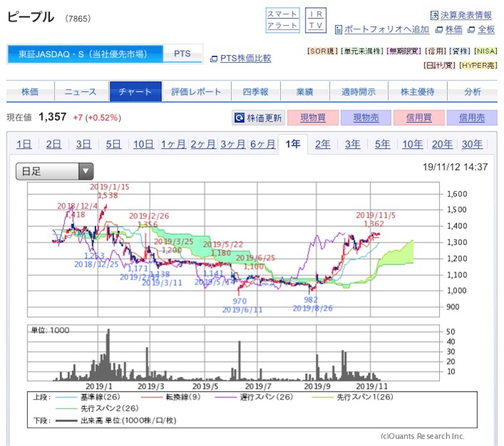
Task: Click the 現物買 button
Action: pos(313,118)
